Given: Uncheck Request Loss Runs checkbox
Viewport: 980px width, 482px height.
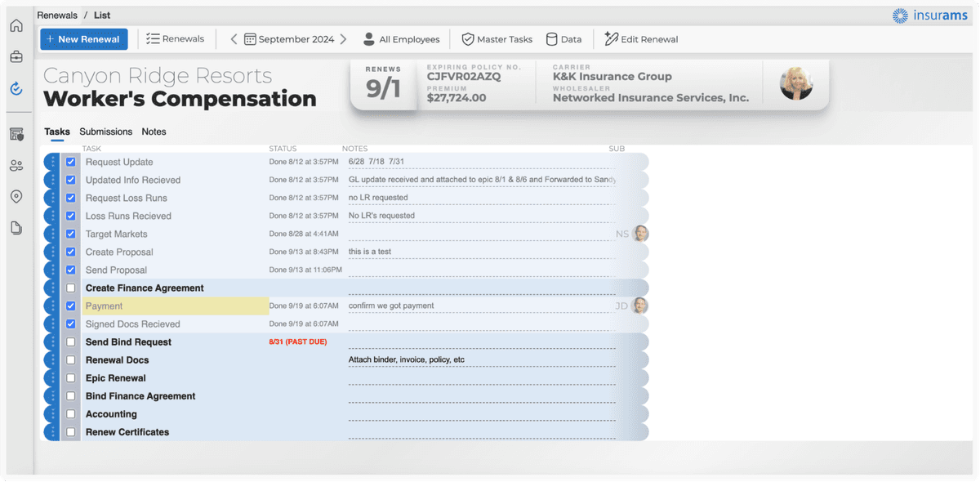Looking at the screenshot, I should (71, 198).
